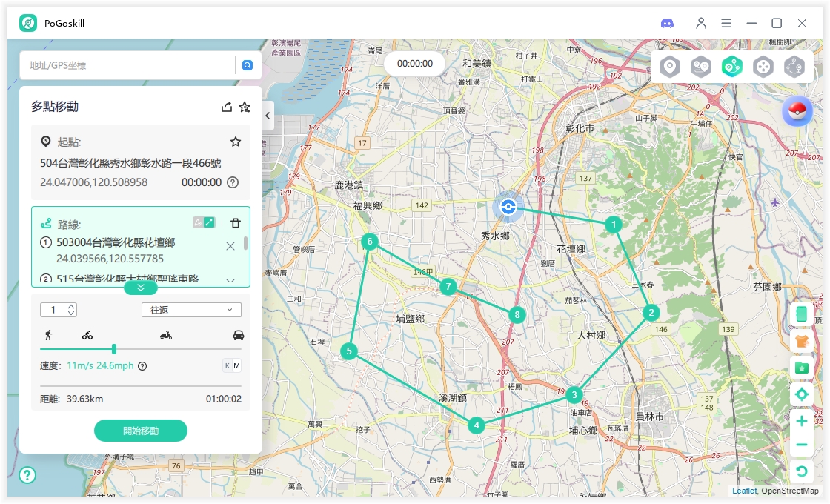Select the two-point route mode icon
The width and height of the screenshot is (830, 504).
[701, 67]
